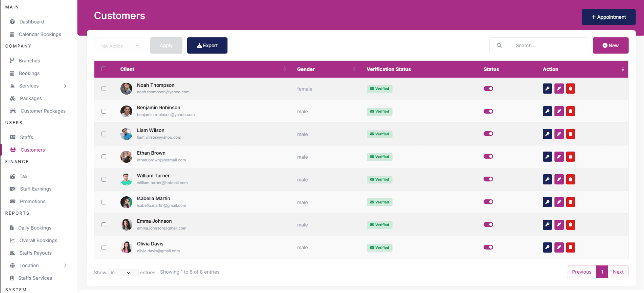
Task: Click the Export button
Action: coord(207,46)
